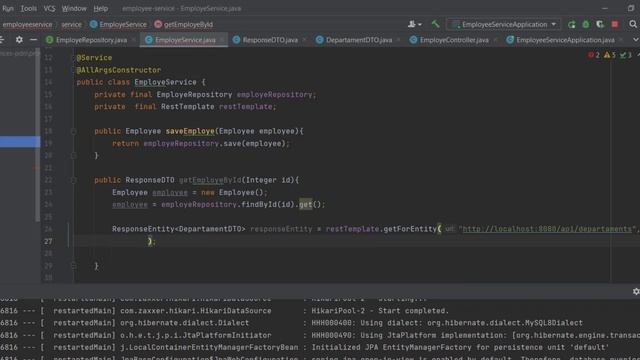Screen dimensions: 640x360
Task: Open the VCS menu
Action: [49, 8]
